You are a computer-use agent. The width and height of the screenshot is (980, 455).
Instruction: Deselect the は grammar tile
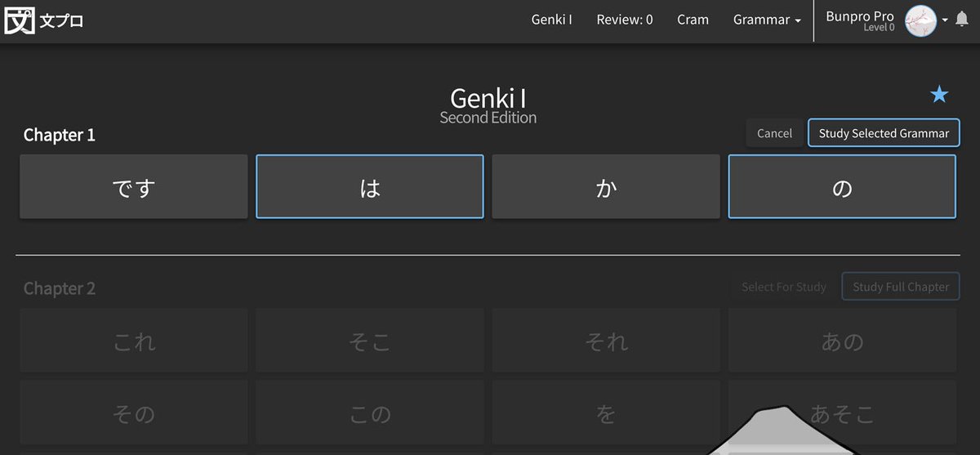[370, 187]
